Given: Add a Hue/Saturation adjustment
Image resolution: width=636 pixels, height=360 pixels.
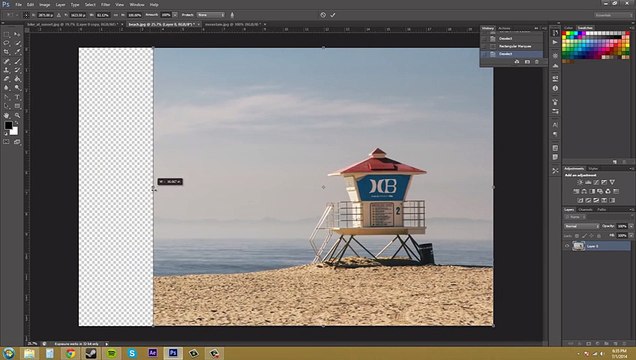Looking at the screenshot, I should [x=576, y=191].
